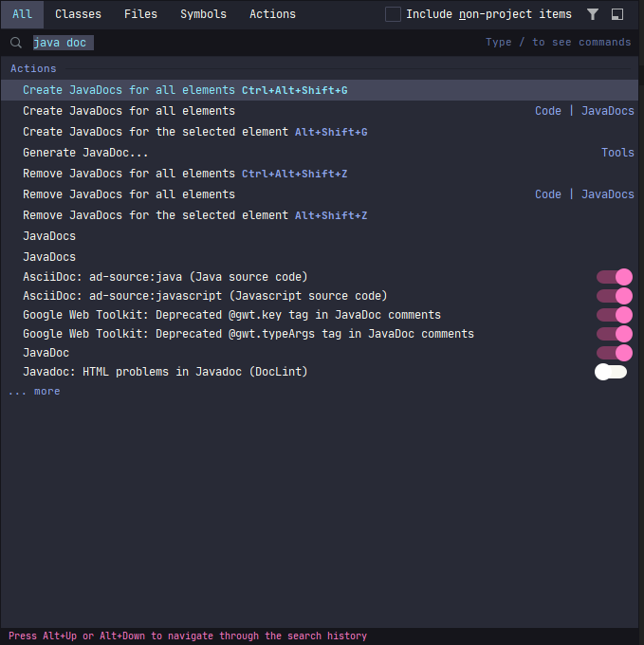Toggle AsciiDoc ad-source:java inspection switch
This screenshot has height=645, width=644.
615,277
